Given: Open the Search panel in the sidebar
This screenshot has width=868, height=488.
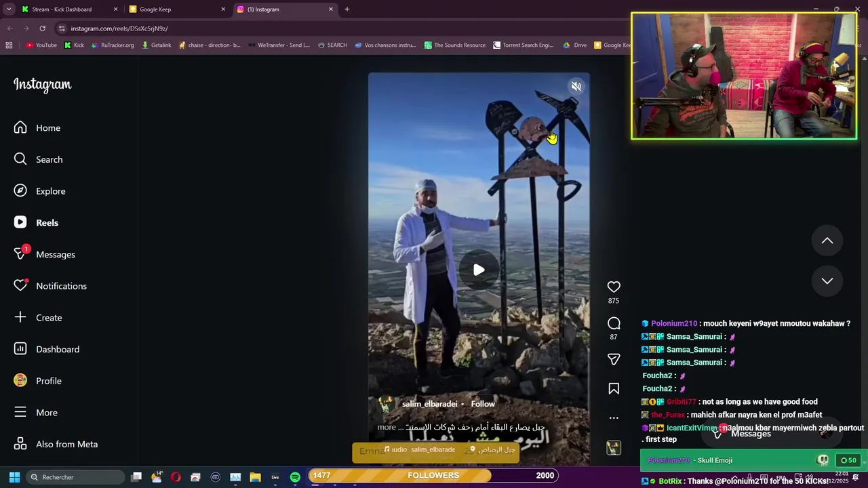Looking at the screenshot, I should pyautogui.click(x=38, y=159).
